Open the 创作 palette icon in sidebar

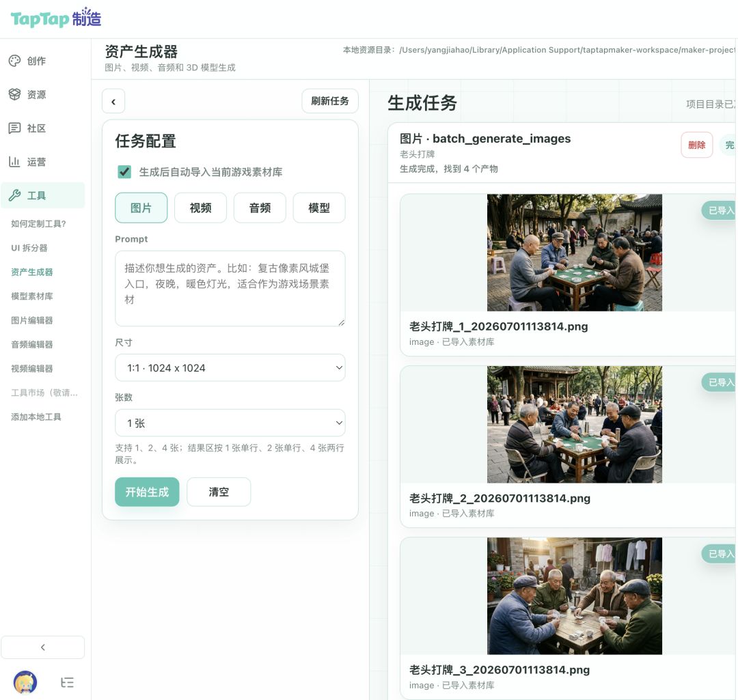click(x=14, y=61)
